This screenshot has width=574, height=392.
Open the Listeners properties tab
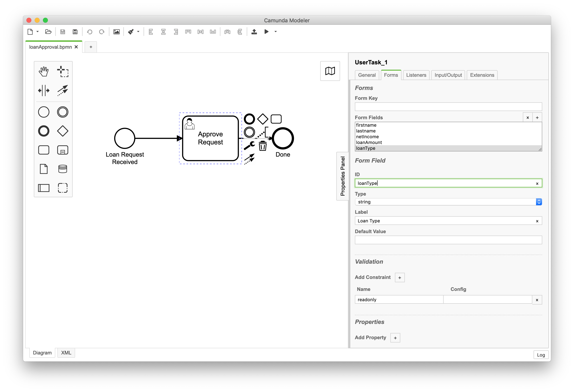(x=416, y=75)
